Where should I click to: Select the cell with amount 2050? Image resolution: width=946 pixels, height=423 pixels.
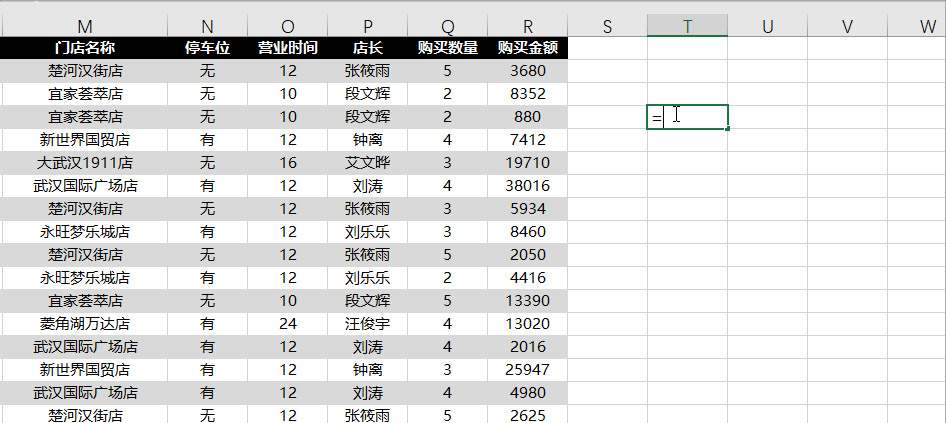(528, 255)
